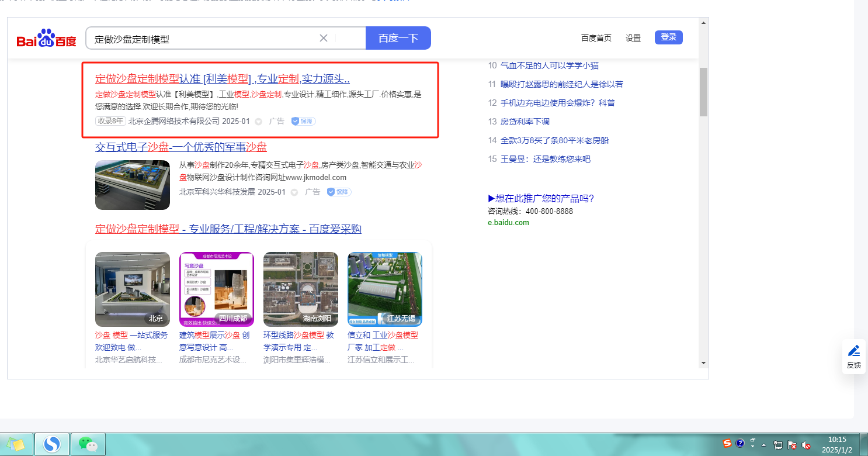Click the Baidu logo

(x=46, y=39)
